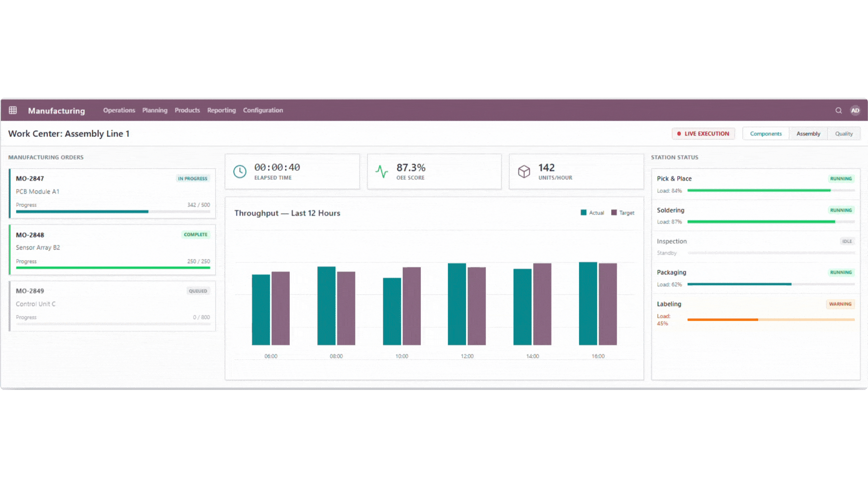Toggle the Actual series in chart legend

click(x=592, y=212)
